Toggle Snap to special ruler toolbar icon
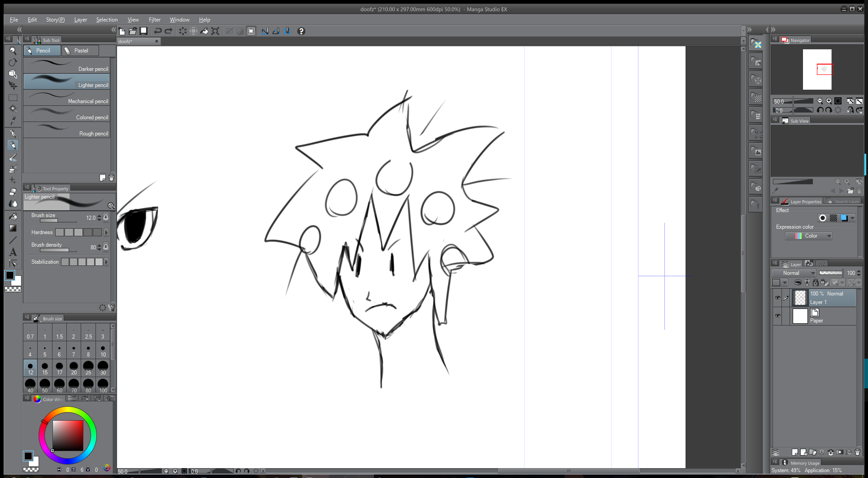 click(276, 31)
